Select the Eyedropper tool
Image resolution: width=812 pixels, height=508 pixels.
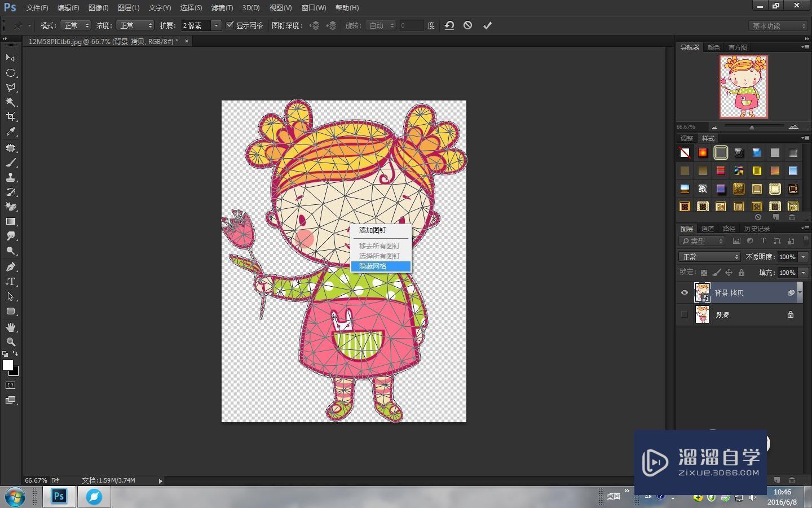10,132
